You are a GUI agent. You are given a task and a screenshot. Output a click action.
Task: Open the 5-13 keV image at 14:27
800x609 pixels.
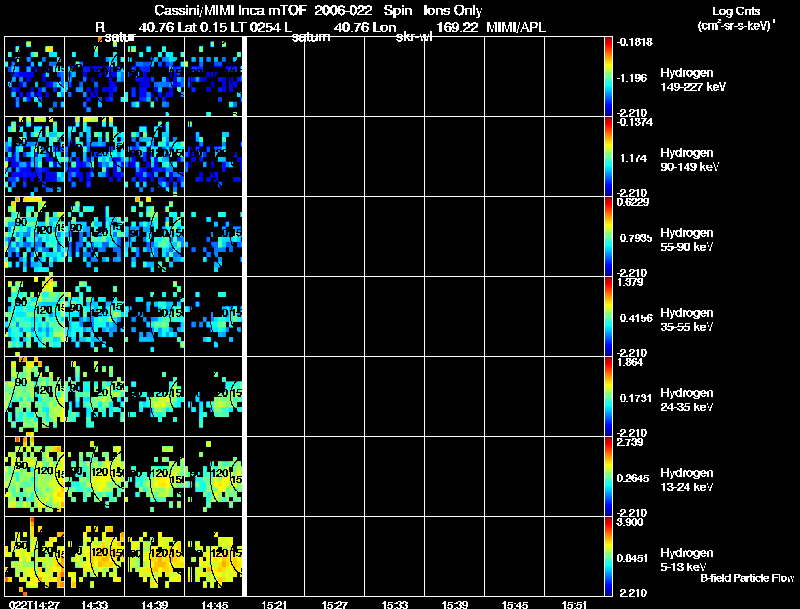point(35,556)
